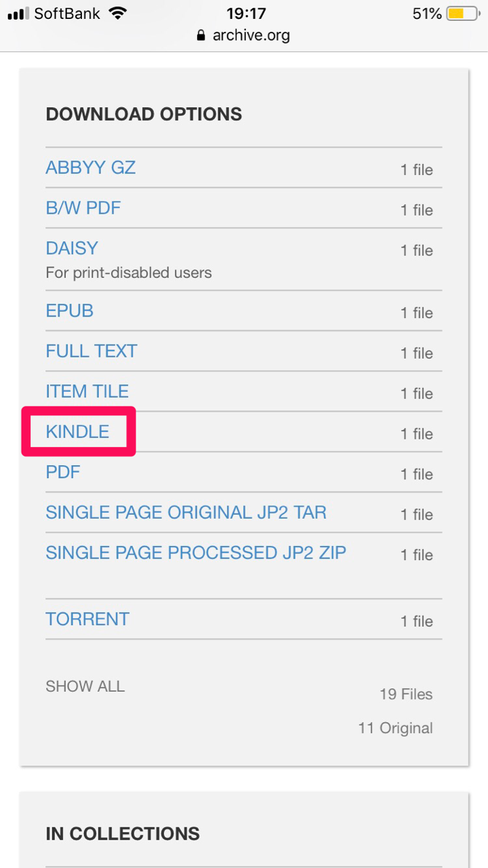Open the FULL TEXT link
The image size is (488, 868).
91,351
